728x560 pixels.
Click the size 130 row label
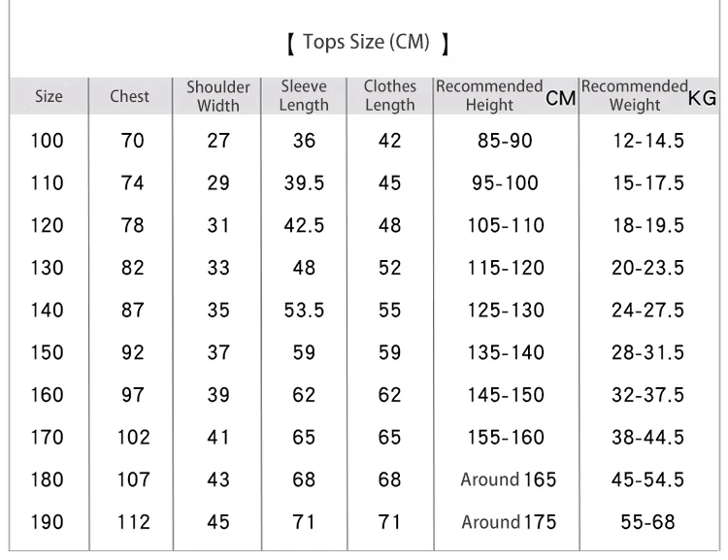[x=47, y=268]
